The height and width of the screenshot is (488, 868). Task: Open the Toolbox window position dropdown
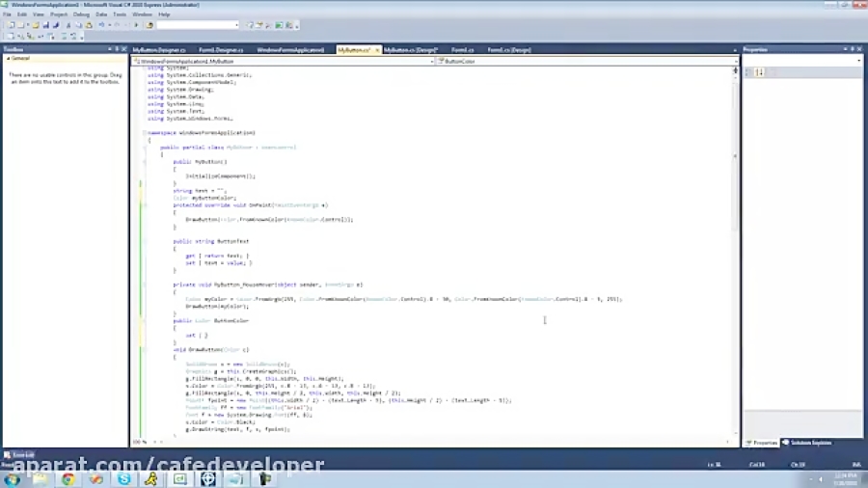(x=110, y=49)
